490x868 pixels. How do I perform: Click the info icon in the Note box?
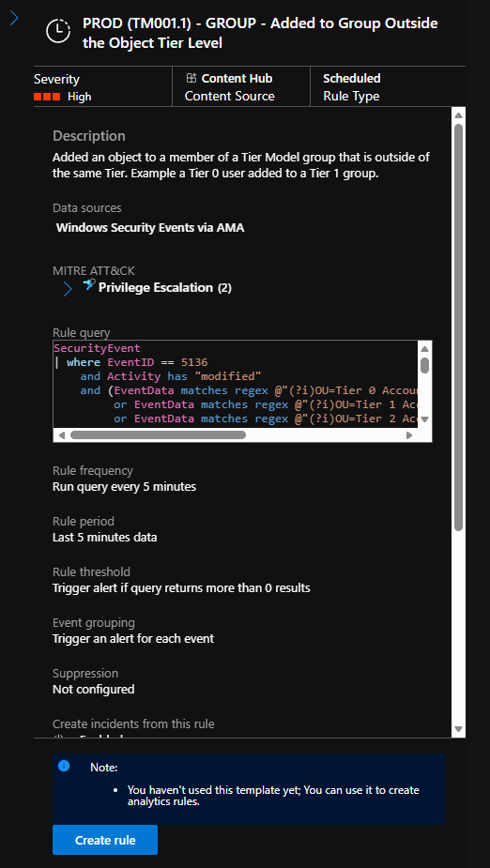[64, 766]
